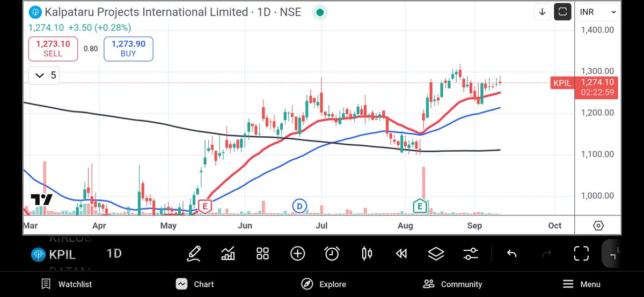Open the four-squares layout icon

tap(262, 253)
